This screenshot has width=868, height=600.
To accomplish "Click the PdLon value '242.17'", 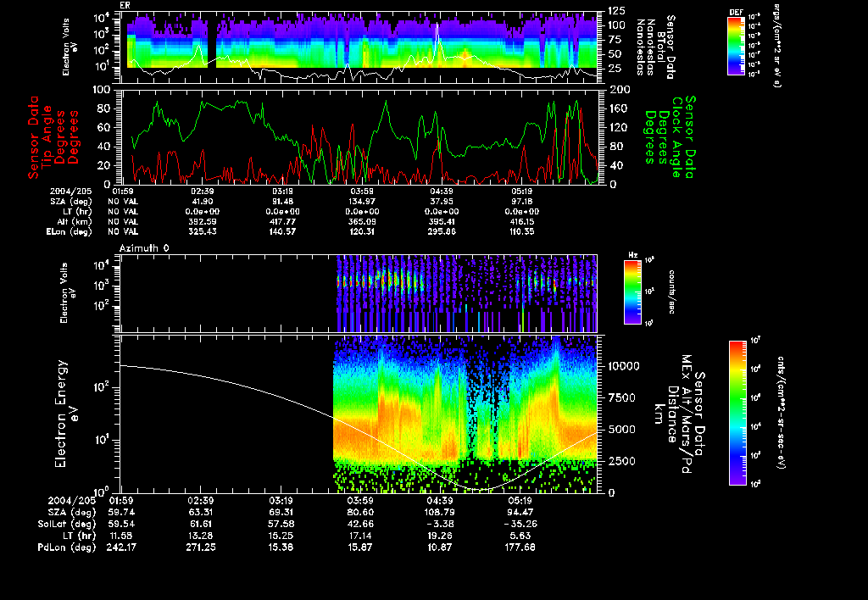I will click(x=121, y=547).
